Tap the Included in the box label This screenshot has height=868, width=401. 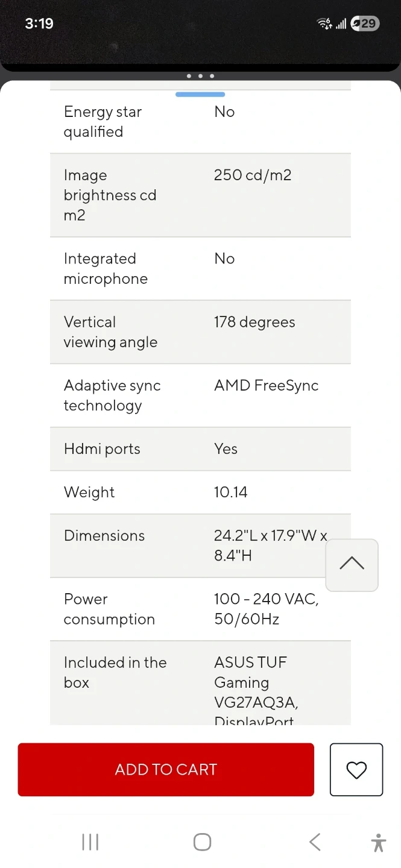click(115, 672)
